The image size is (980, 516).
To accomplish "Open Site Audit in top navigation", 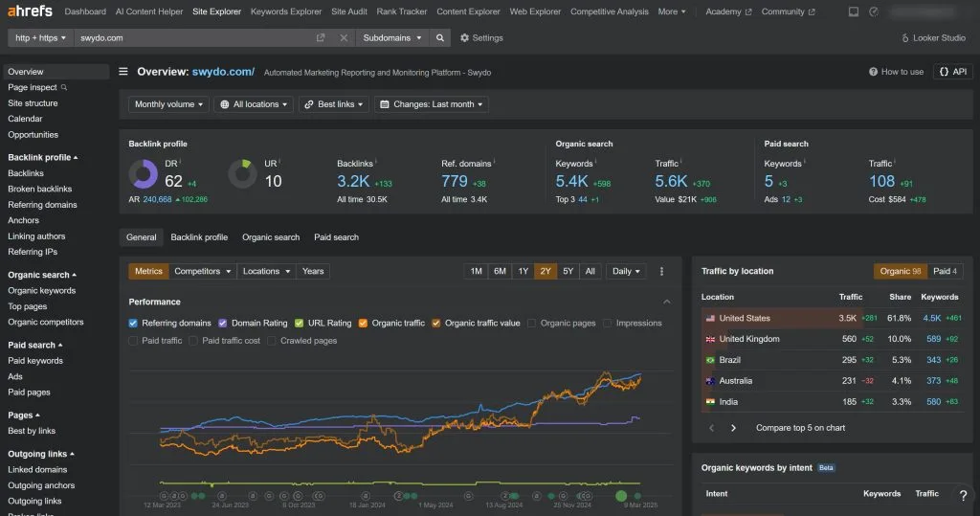I will coord(348,11).
